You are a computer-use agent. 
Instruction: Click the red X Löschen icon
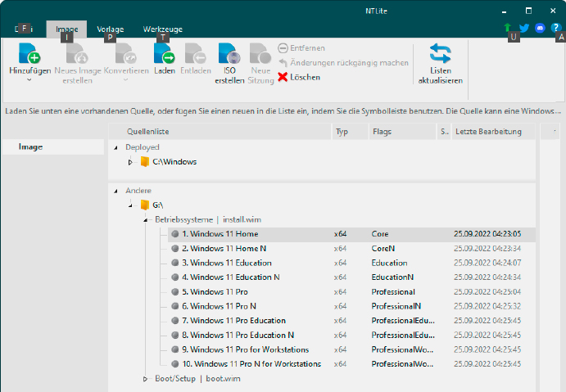pos(283,77)
